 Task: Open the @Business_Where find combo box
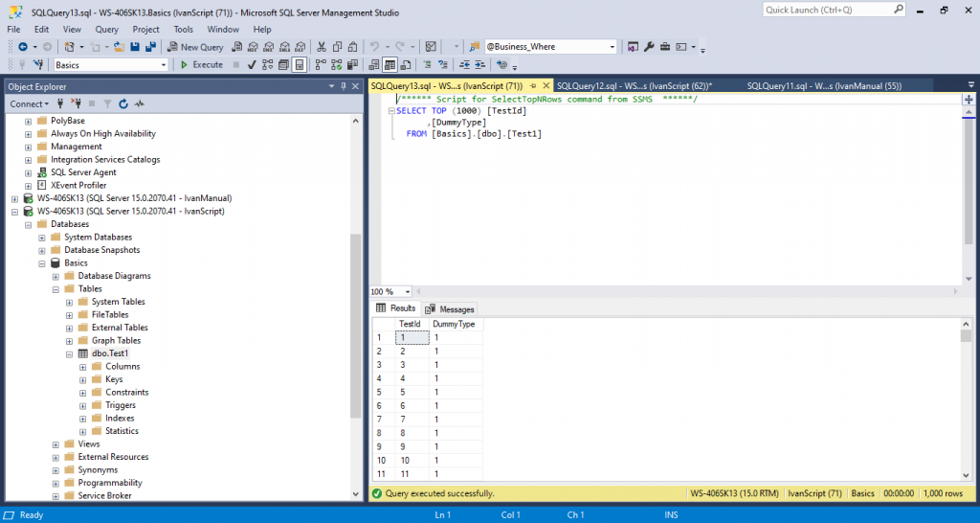(550, 47)
